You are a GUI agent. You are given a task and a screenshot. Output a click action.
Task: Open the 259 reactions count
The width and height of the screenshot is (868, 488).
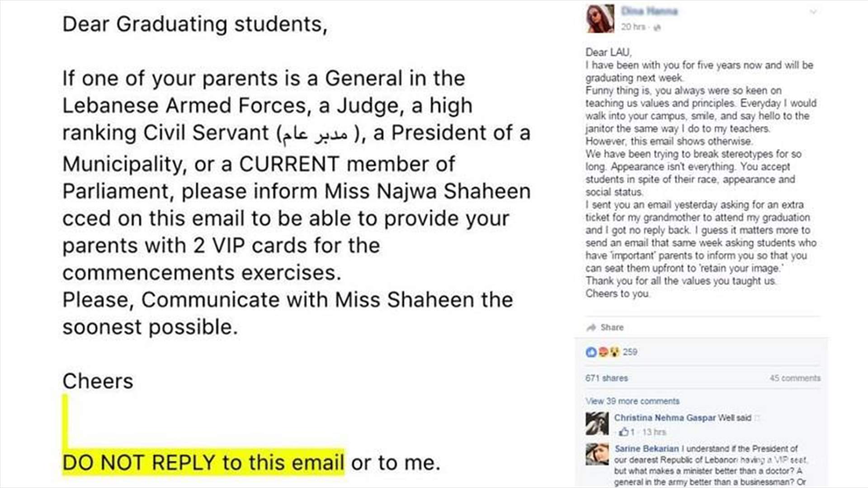630,352
